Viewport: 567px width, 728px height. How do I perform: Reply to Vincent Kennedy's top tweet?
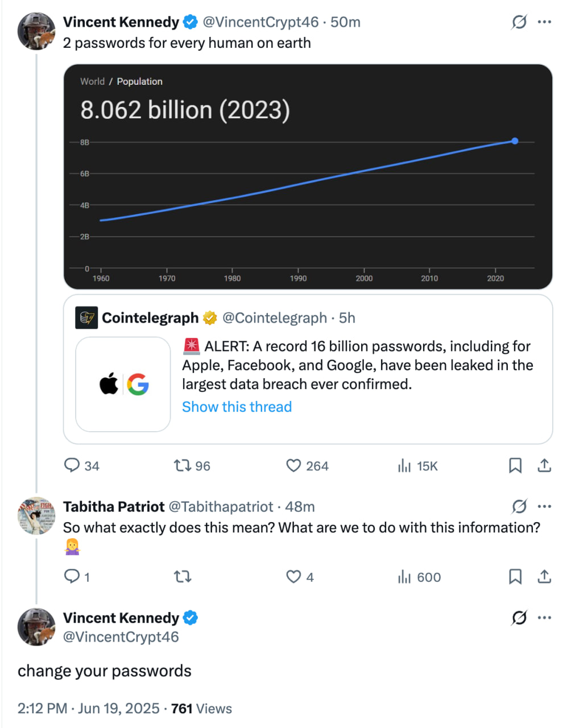click(x=72, y=466)
